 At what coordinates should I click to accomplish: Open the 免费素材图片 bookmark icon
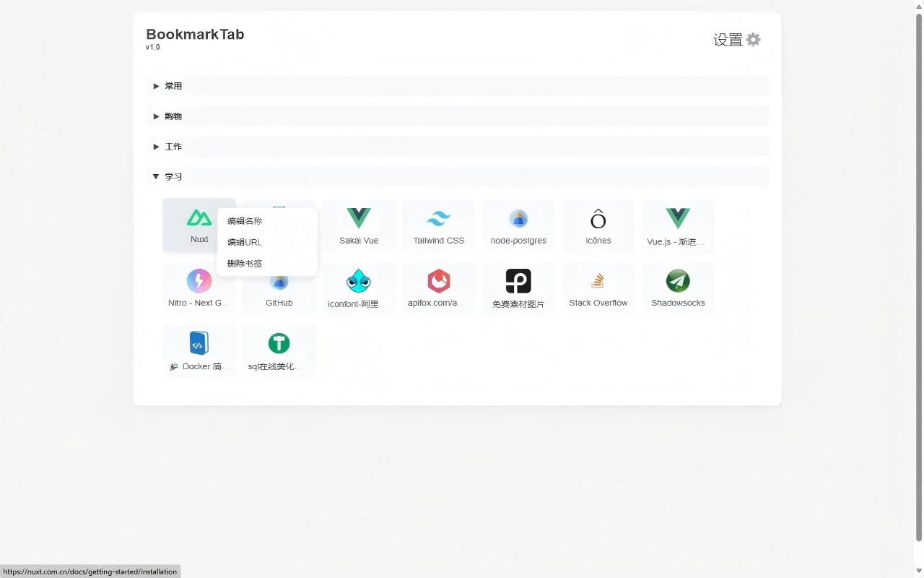point(518,280)
